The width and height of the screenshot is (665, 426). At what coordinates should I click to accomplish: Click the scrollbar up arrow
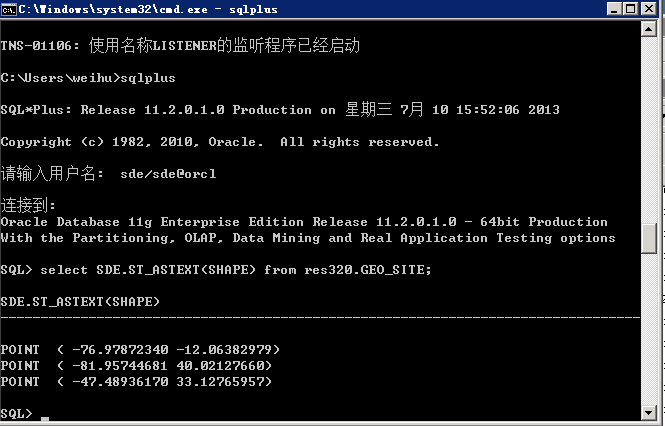tap(649, 29)
